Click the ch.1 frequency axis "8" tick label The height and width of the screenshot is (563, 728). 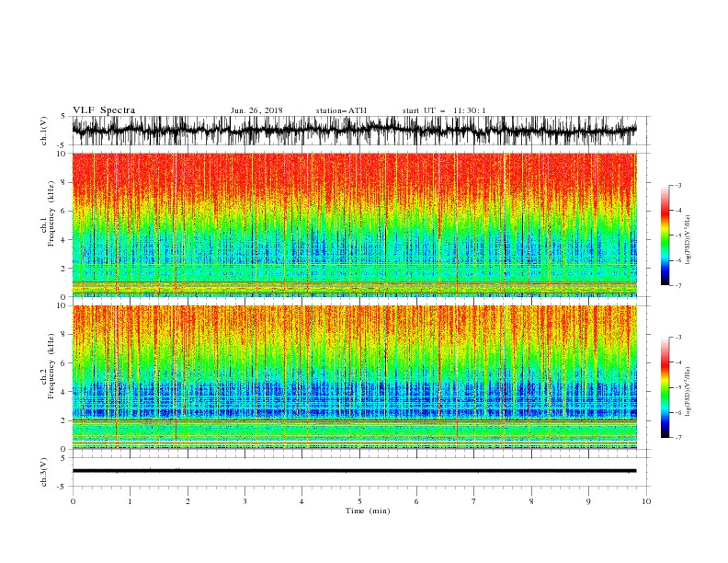click(x=63, y=182)
